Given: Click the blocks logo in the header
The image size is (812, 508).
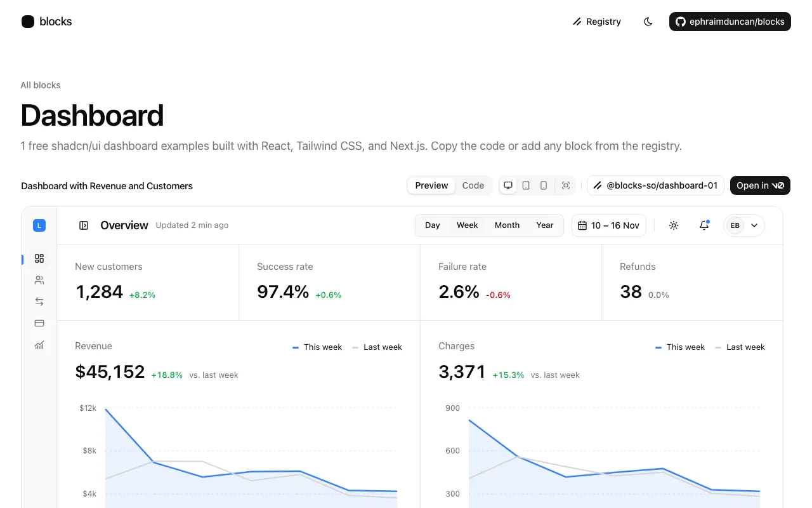Looking at the screenshot, I should [x=46, y=22].
